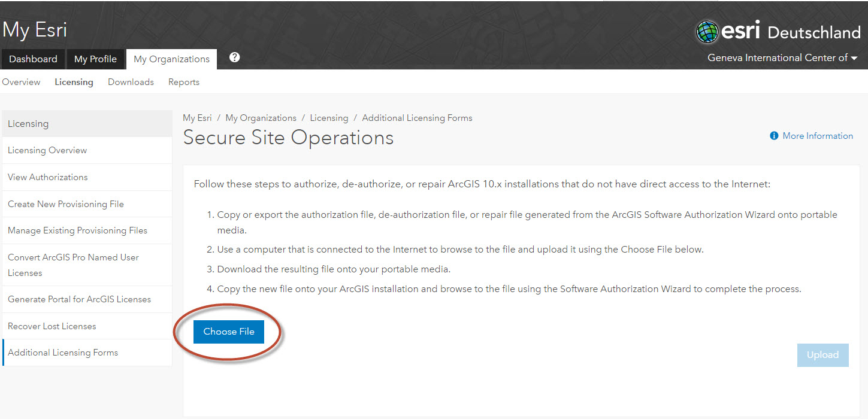This screenshot has width=868, height=419.
Task: Open Recover Lost Licenses page
Action: click(52, 326)
